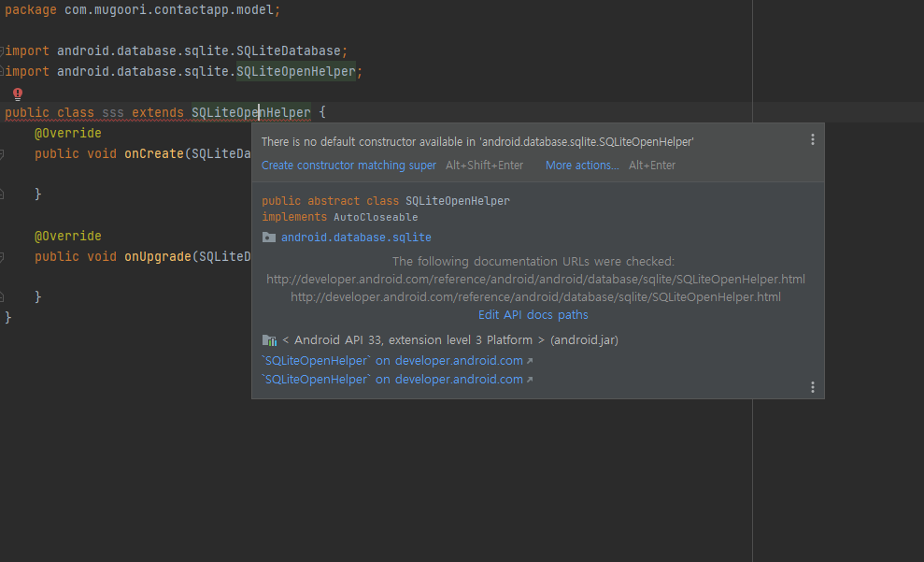The image size is (924, 562).
Task: Click the onUpgrade method name
Action: 158,256
